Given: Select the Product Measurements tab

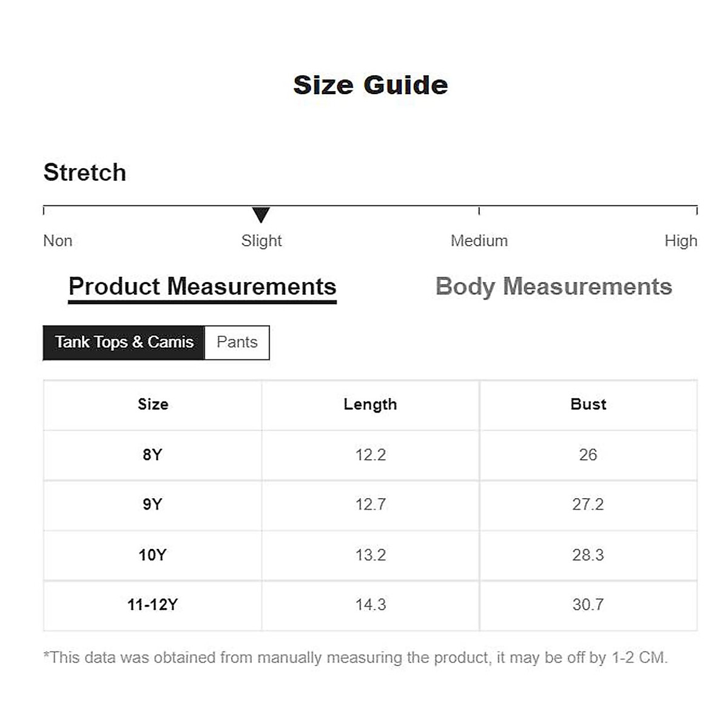Looking at the screenshot, I should pyautogui.click(x=202, y=286).
